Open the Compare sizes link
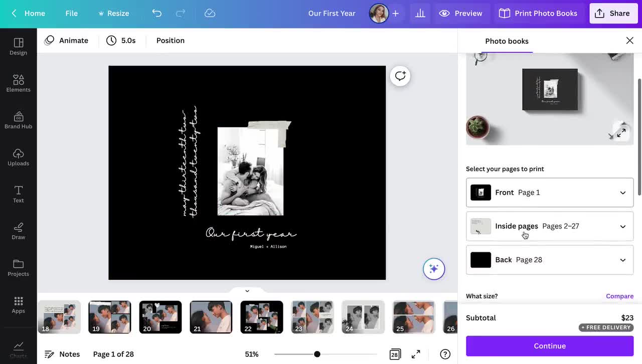Viewport: 642px width, 364px height. (x=619, y=296)
